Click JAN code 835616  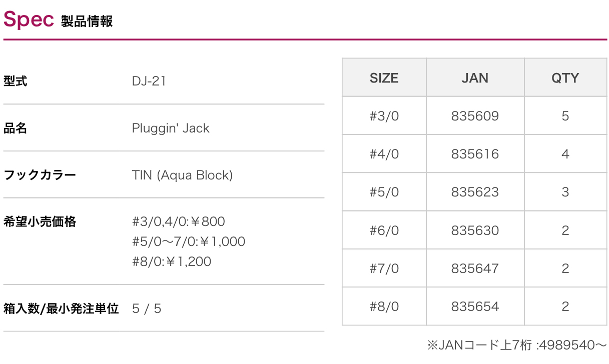(x=475, y=154)
